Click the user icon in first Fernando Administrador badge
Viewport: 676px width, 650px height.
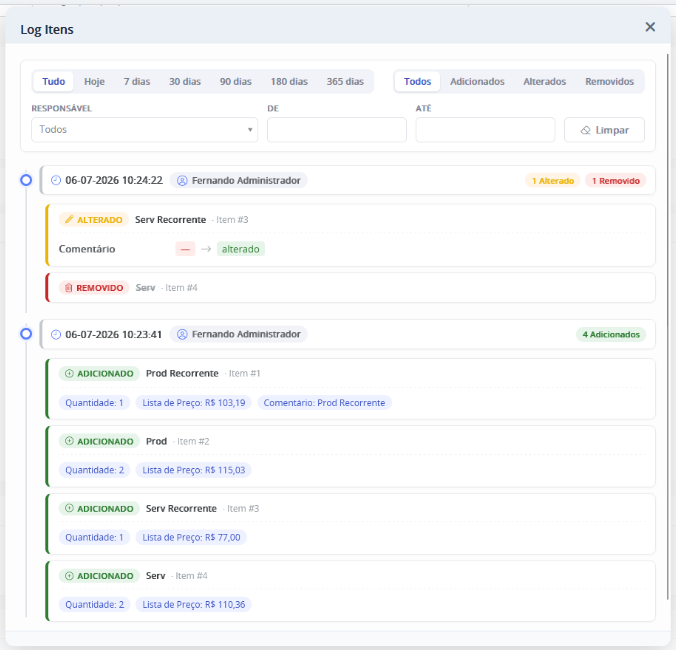point(182,181)
